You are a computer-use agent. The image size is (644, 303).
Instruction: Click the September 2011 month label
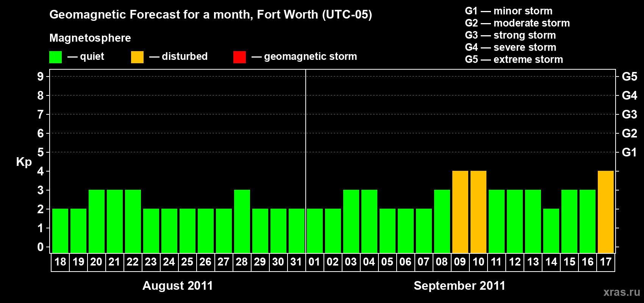tap(460, 286)
